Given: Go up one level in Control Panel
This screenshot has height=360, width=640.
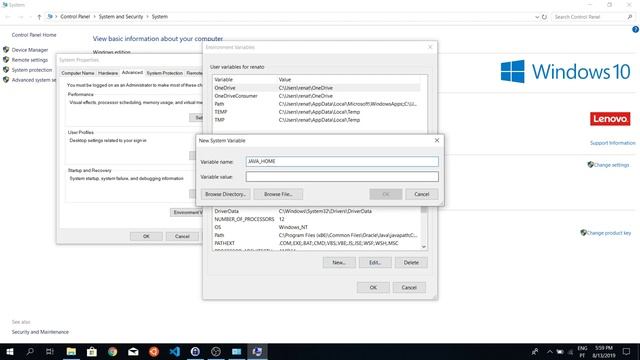Looking at the screenshot, I should click(39, 17).
